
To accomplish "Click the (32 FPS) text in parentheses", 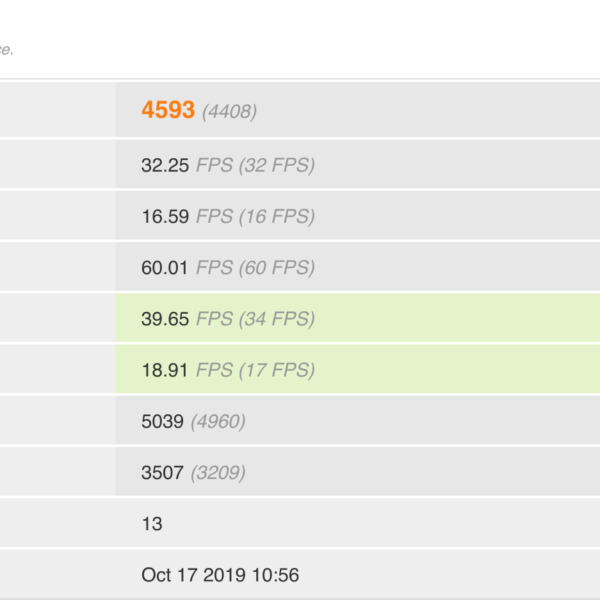I will pos(277,165).
